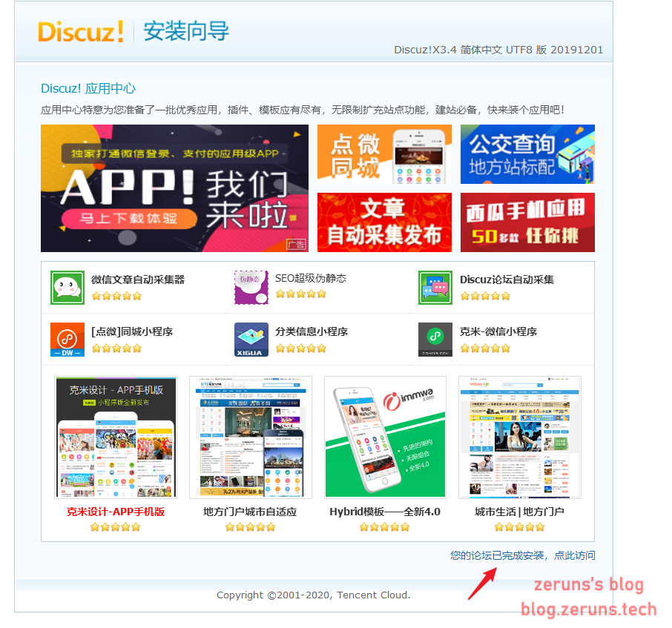672x628 pixels.
Task: Open the 公交查询 地方站标配 blue banner
Action: pos(527,154)
